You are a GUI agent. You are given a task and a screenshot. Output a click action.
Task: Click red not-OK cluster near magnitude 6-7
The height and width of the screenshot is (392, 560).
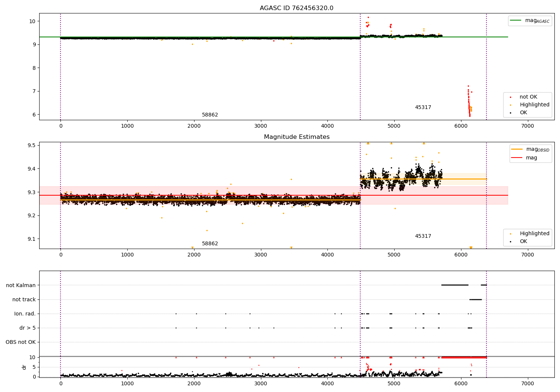(x=469, y=102)
